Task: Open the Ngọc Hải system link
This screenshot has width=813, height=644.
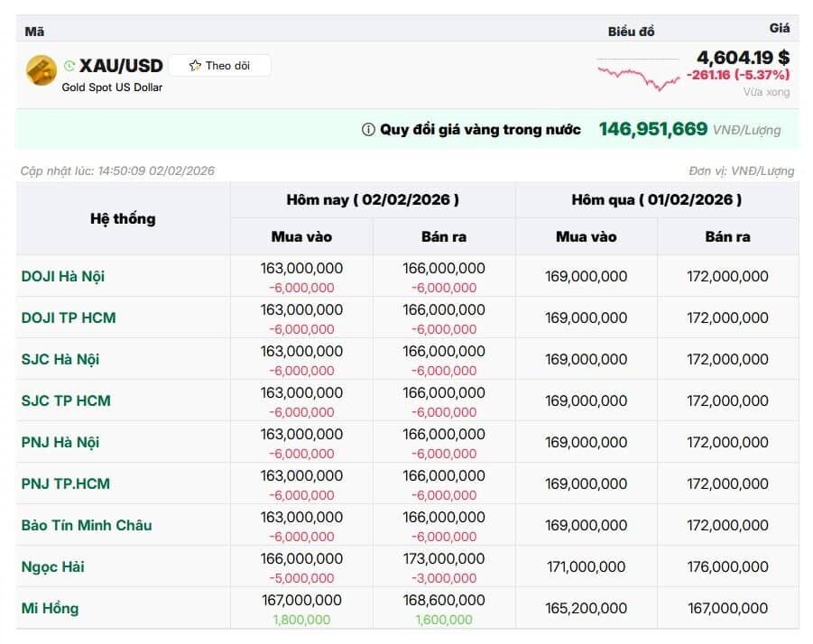Action: tap(53, 566)
